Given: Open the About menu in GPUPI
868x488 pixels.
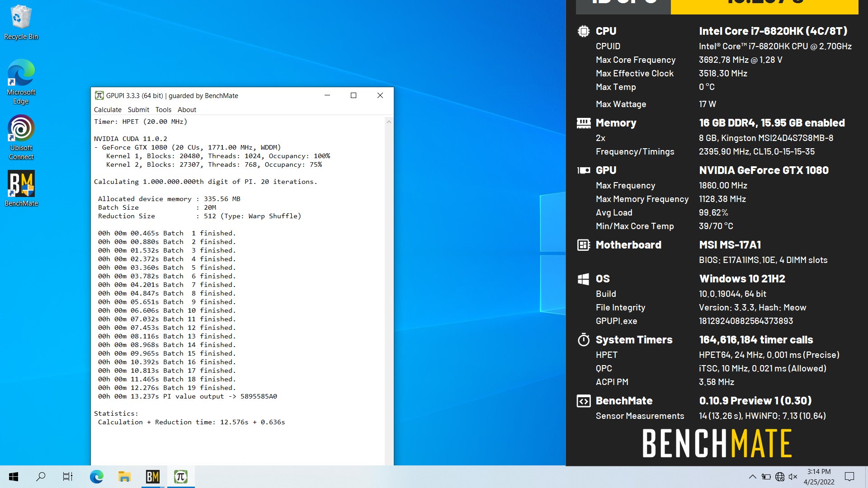Looking at the screenshot, I should [x=187, y=109].
